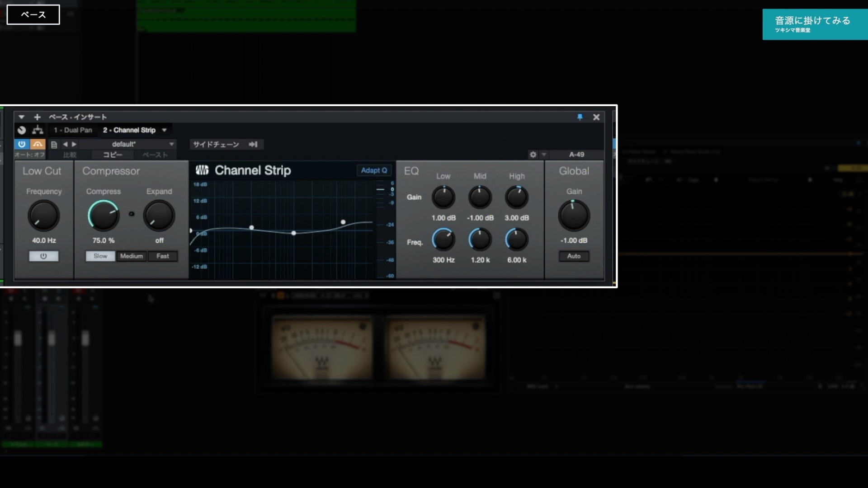Select the macro knob view icon
Image resolution: width=868 pixels, height=488 pixels.
point(22,130)
